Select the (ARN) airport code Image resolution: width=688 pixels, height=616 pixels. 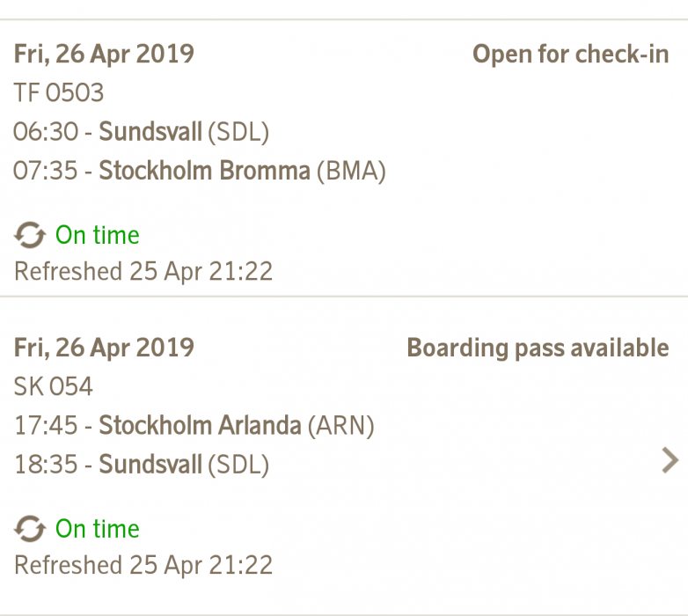[340, 426]
